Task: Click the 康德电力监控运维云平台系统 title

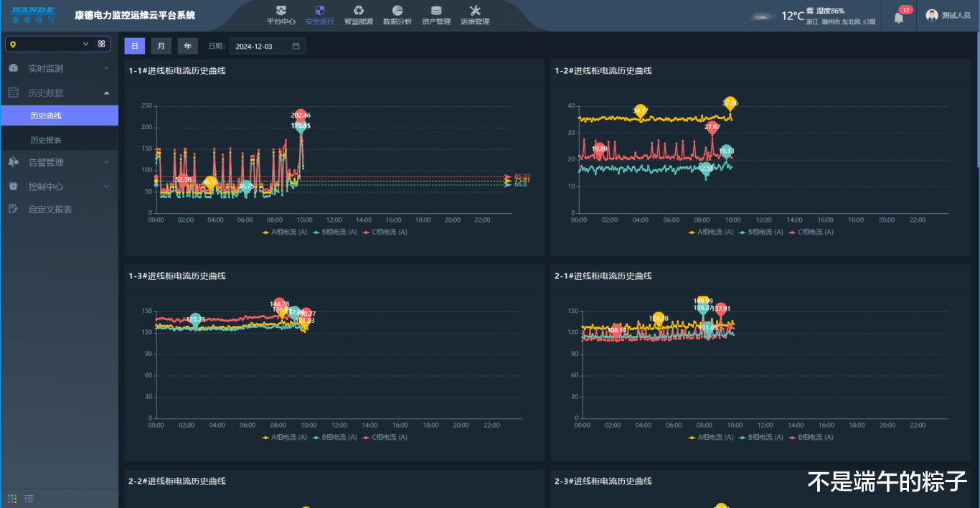Action: pyautogui.click(x=135, y=15)
